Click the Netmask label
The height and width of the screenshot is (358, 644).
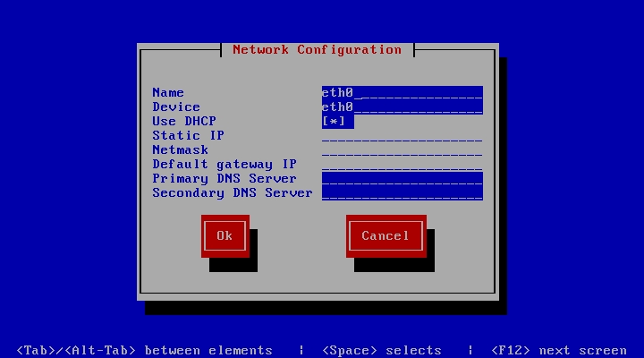[180, 150]
